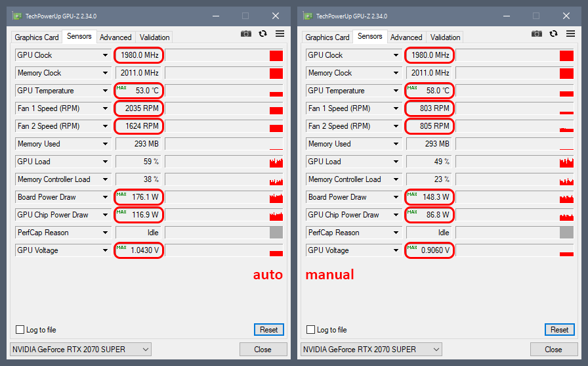
Task: Switch to Graphics Card tab in manual window
Action: tap(327, 37)
